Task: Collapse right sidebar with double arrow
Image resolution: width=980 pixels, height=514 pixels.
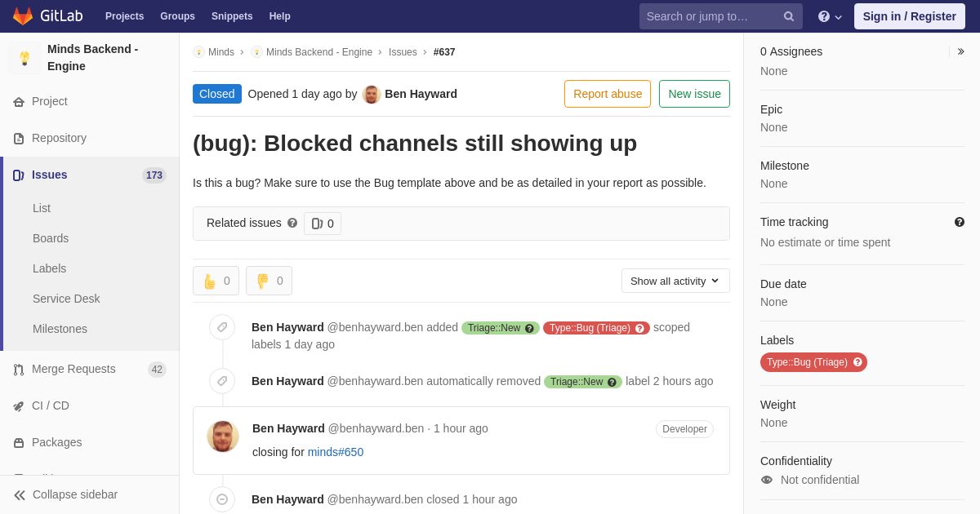Action: [961, 51]
